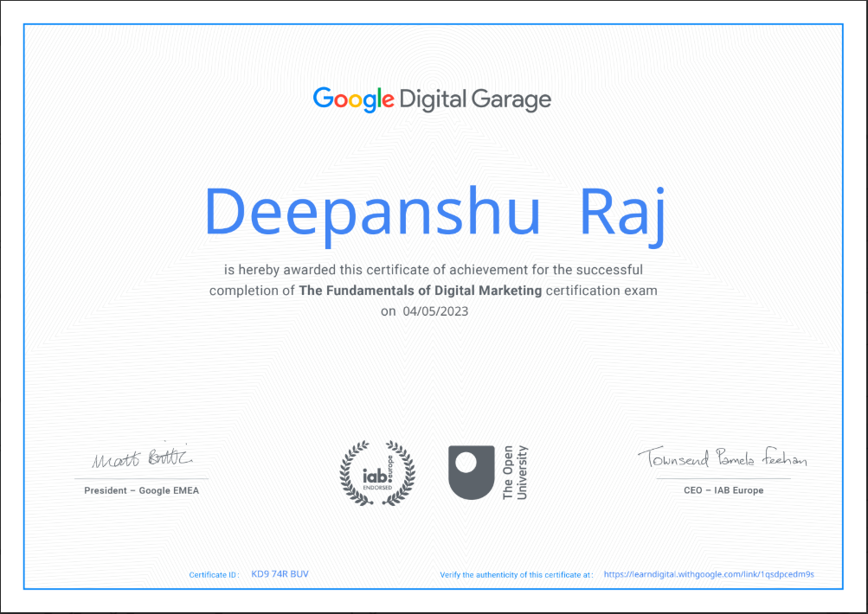Click 'The Open University' vertical text
868x614 pixels.
coord(515,472)
